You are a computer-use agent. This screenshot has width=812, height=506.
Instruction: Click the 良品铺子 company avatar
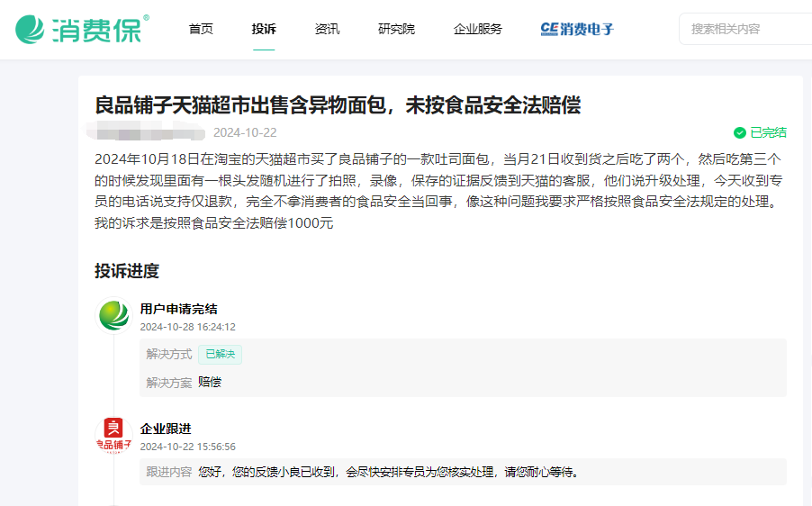(x=114, y=435)
